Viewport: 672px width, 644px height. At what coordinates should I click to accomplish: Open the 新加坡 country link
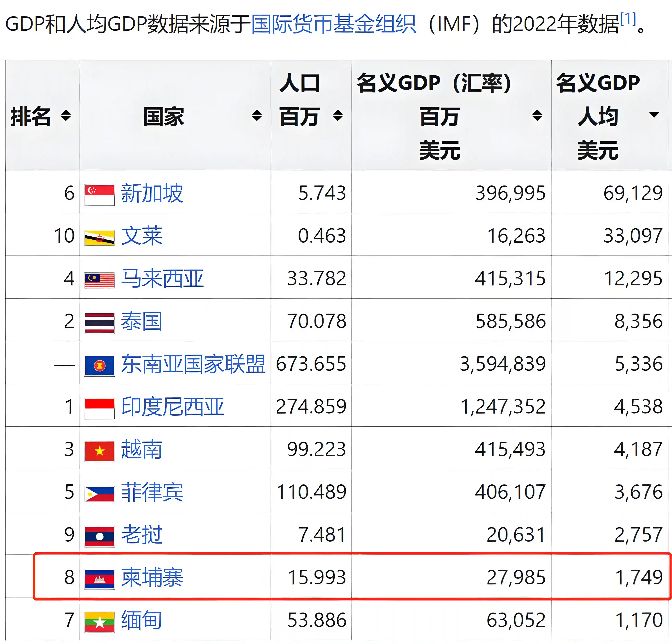point(152,193)
